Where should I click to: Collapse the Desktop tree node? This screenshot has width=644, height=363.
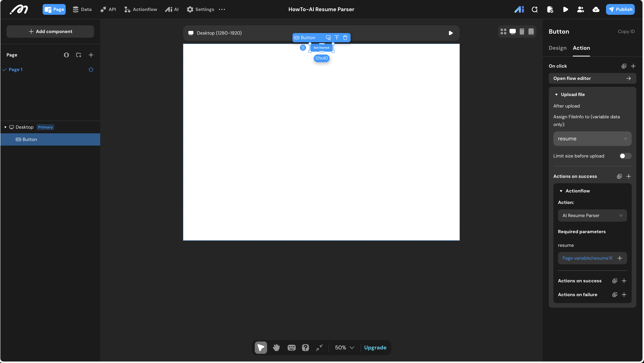(5, 127)
